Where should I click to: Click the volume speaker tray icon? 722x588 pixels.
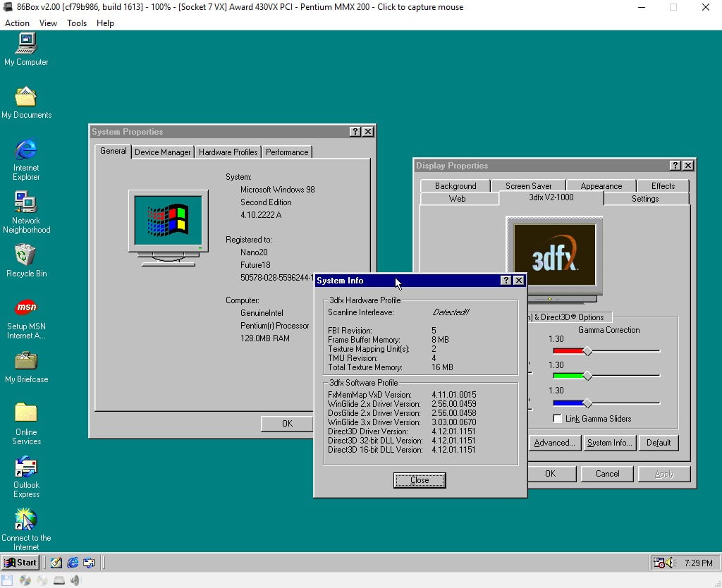pyautogui.click(x=670, y=563)
